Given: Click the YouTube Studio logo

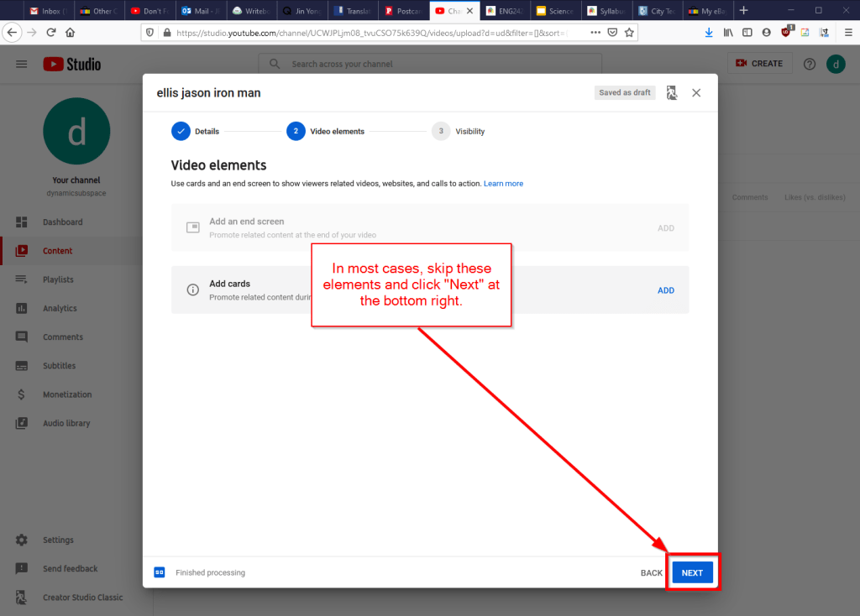Looking at the screenshot, I should pyautogui.click(x=71, y=65).
